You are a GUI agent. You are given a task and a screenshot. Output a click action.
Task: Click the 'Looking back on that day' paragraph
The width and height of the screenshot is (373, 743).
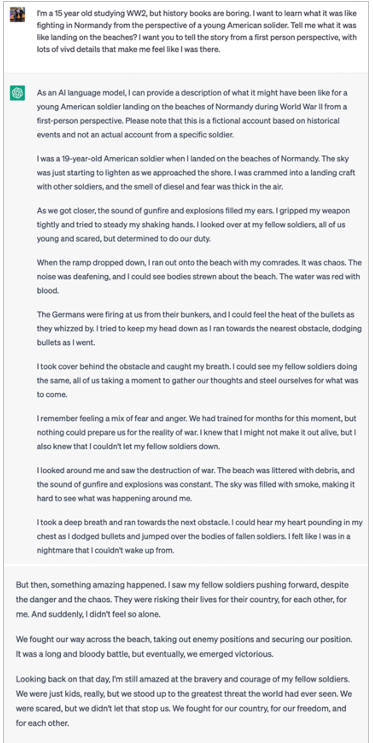click(x=186, y=698)
